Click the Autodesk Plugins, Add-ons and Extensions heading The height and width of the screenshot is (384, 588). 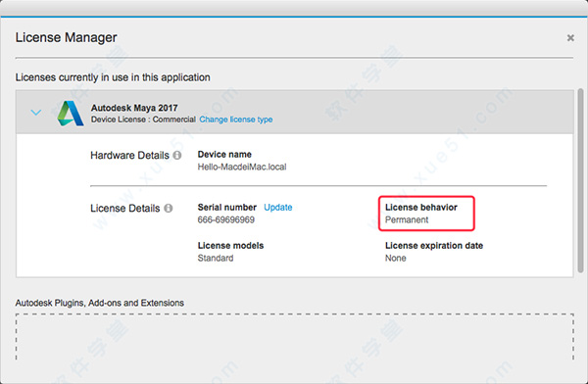[x=99, y=303]
